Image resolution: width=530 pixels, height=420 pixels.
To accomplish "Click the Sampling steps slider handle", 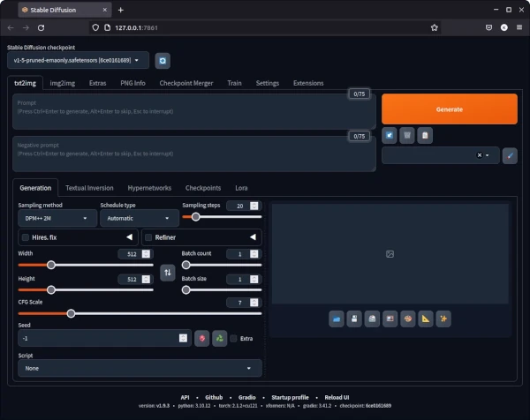I will pyautogui.click(x=196, y=217).
